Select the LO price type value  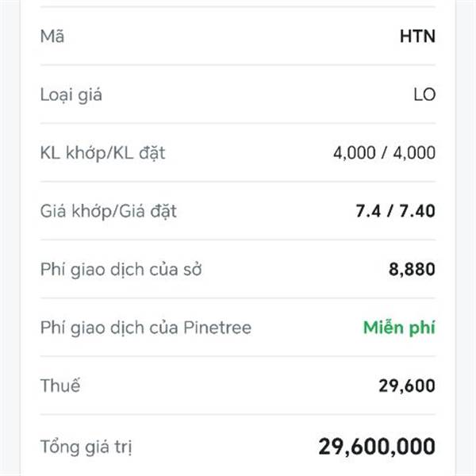pyautogui.click(x=424, y=95)
